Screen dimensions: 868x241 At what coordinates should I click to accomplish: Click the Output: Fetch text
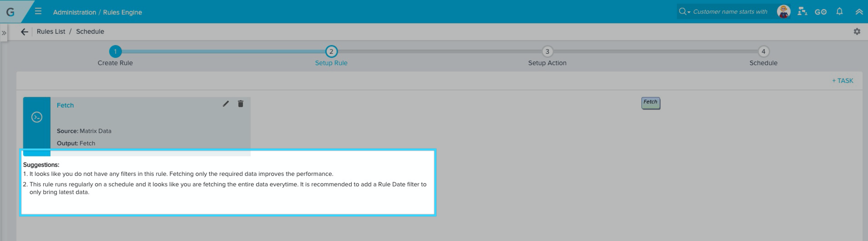(76, 143)
